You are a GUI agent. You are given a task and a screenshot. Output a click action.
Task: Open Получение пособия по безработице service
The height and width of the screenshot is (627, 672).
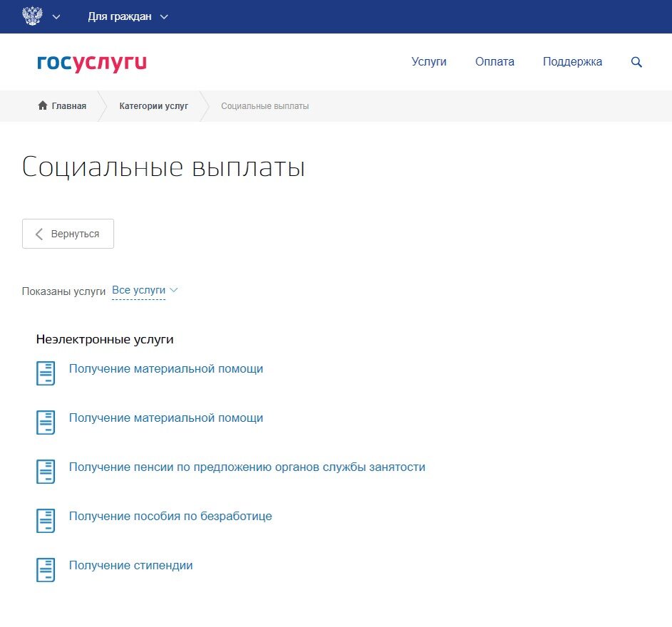pyautogui.click(x=171, y=516)
